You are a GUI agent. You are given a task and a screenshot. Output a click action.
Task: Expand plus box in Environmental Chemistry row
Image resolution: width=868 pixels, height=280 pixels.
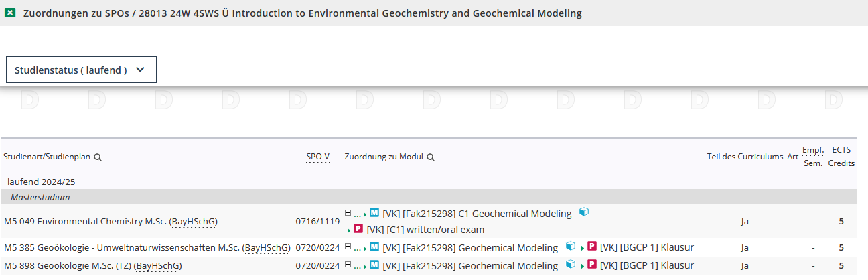coord(348,212)
